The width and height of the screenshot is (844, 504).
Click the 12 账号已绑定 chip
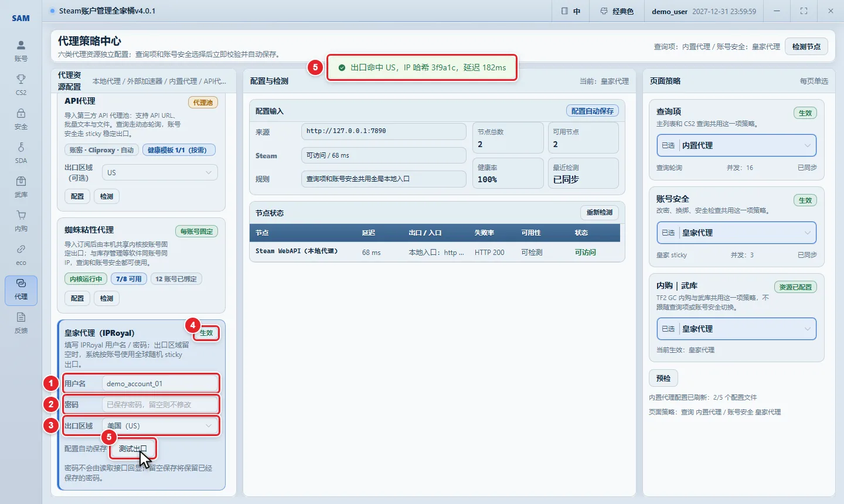pos(176,279)
